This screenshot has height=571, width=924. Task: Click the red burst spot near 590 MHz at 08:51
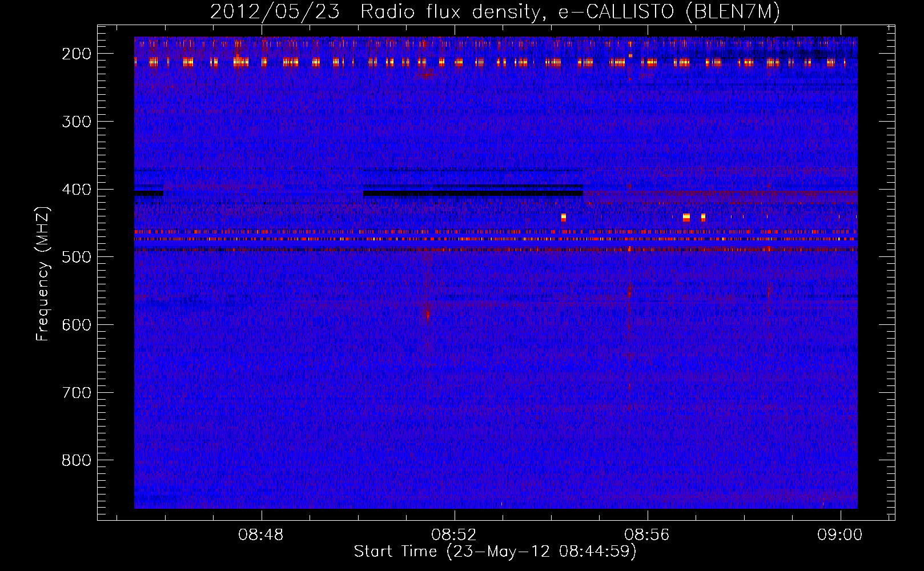(x=428, y=314)
